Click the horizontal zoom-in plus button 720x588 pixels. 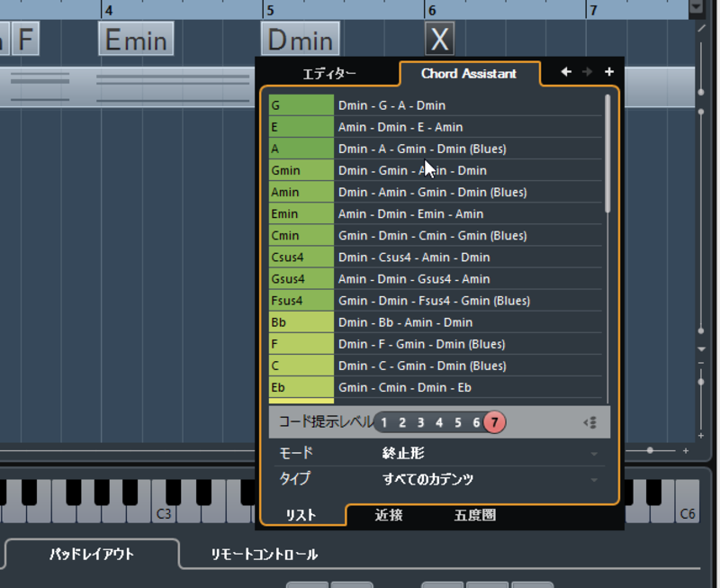686,450
